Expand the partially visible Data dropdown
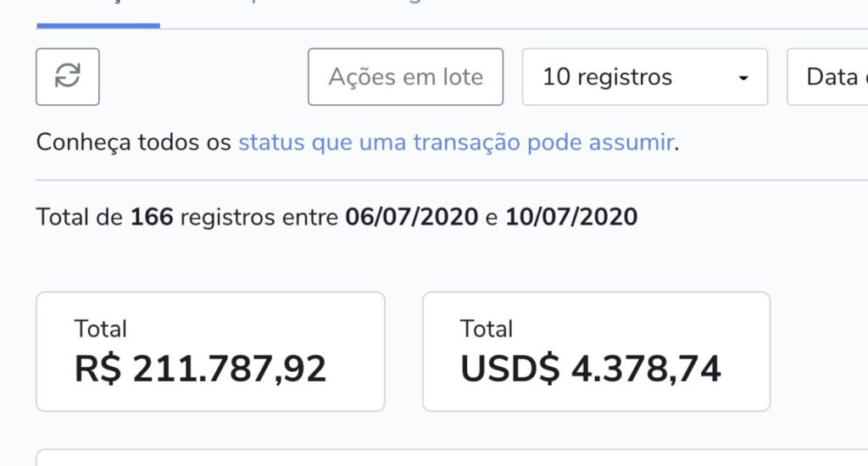 coord(827,76)
